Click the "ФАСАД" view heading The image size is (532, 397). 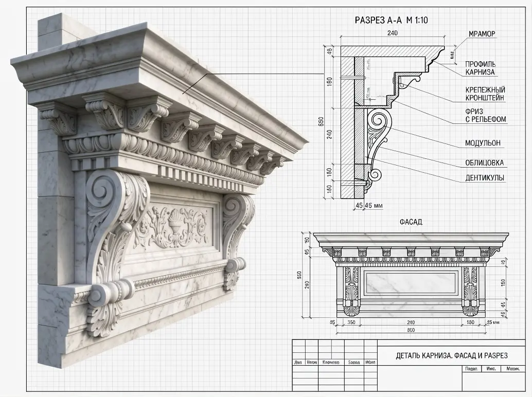pos(411,222)
